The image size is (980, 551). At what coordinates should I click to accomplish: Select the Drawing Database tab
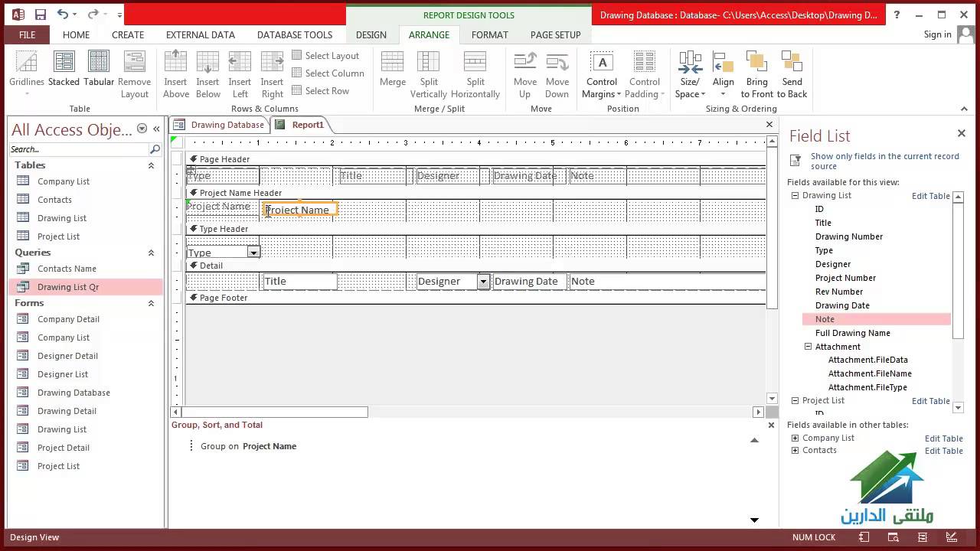(226, 124)
